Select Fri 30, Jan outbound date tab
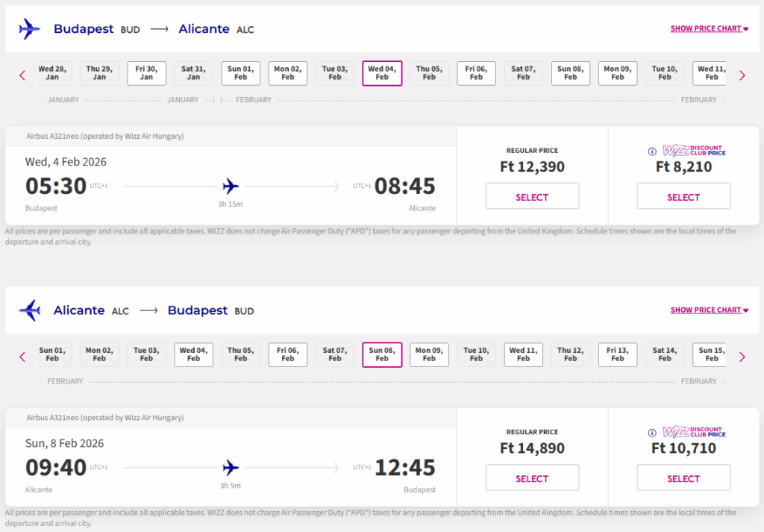The image size is (764, 532). (x=146, y=73)
